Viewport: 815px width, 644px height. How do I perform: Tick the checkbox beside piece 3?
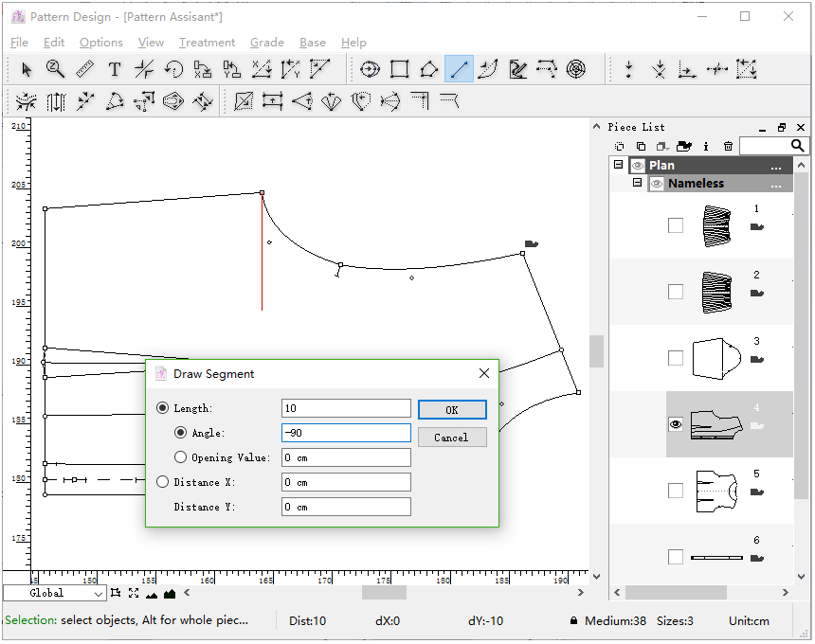pos(676,358)
